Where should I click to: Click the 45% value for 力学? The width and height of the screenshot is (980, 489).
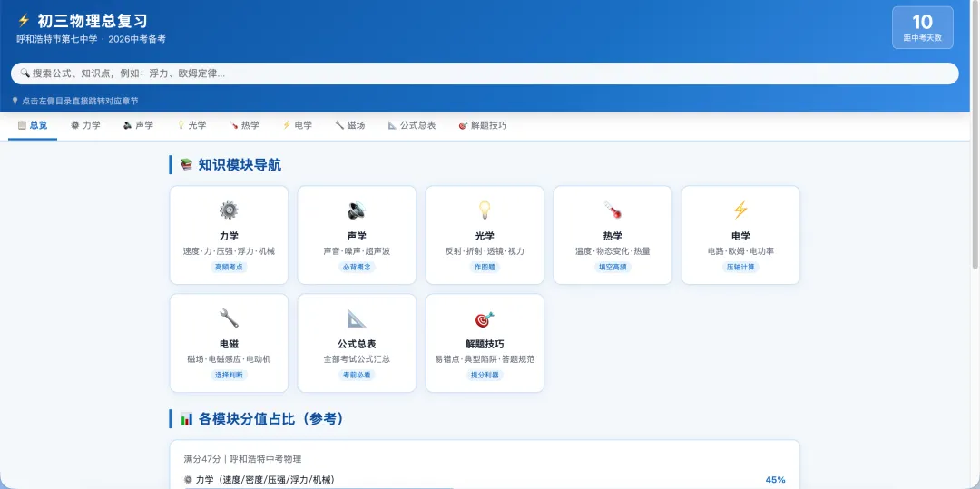(x=775, y=480)
